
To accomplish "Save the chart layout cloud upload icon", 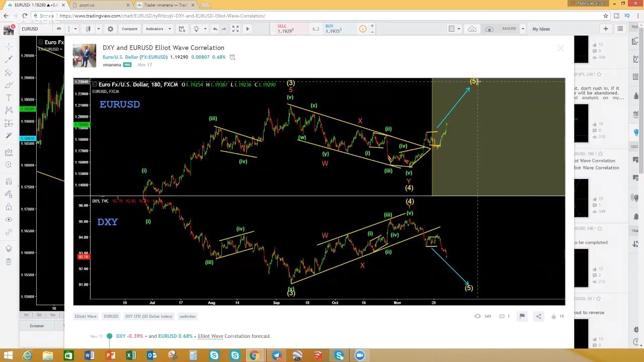I will point(489,29).
